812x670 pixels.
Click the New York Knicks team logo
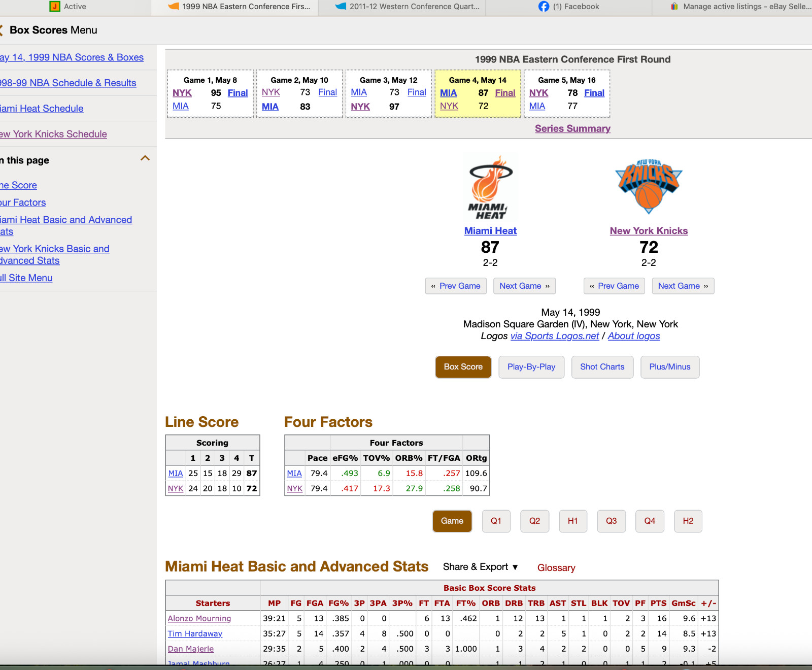(649, 187)
